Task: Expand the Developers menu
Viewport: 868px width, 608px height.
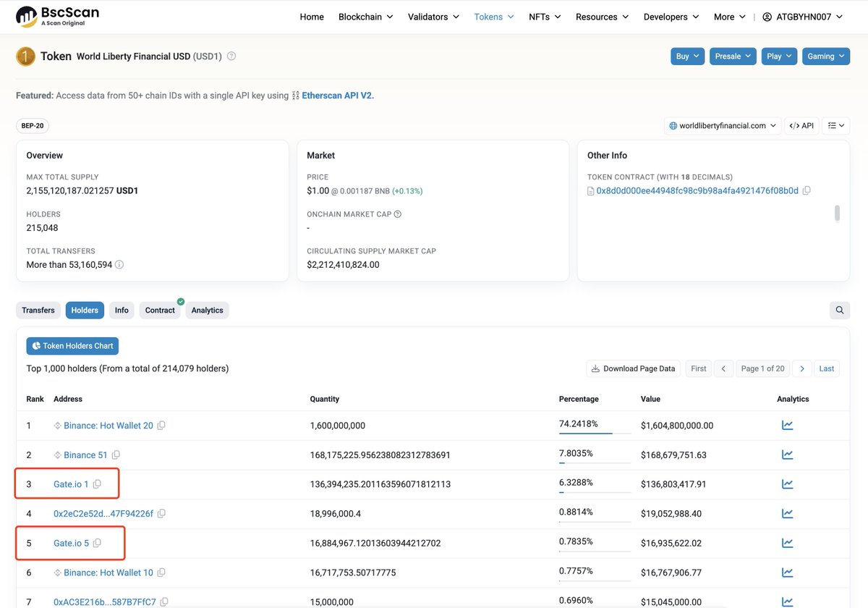Action: [671, 17]
